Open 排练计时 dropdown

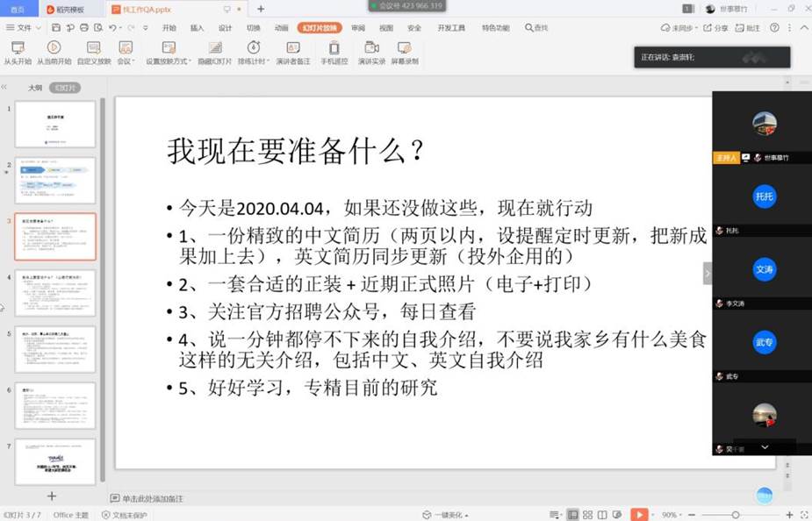(264, 61)
